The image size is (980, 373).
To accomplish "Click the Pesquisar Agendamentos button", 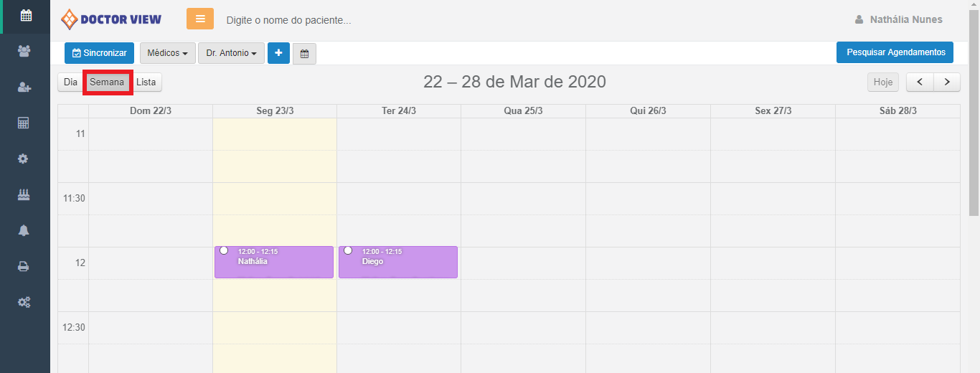I will coord(895,52).
